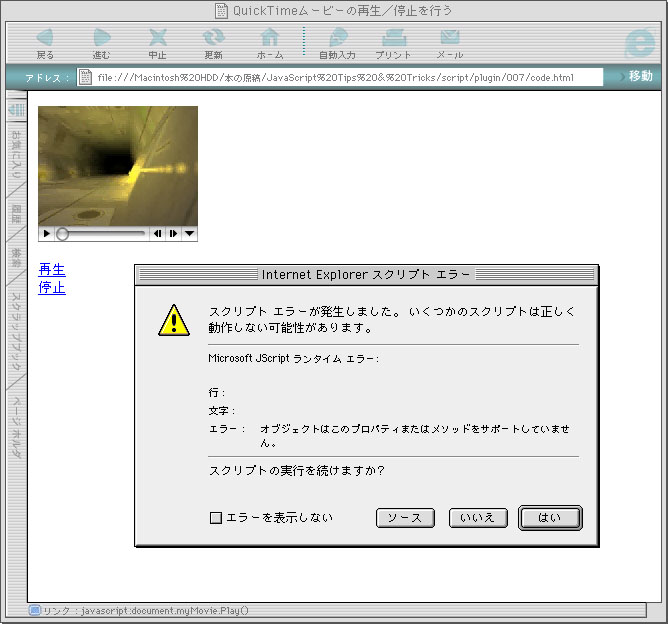Click the page document icon in the address bar
Image resolution: width=668 pixels, height=624 pixels.
[86, 77]
